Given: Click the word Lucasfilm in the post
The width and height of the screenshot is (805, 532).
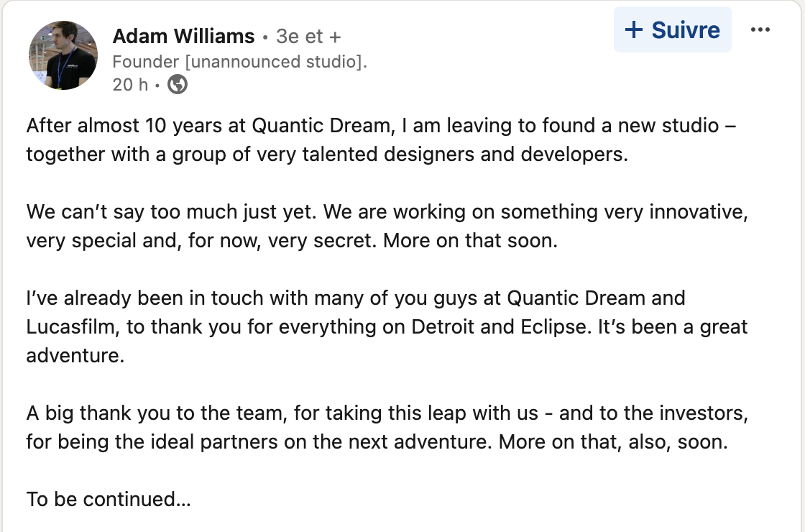Looking at the screenshot, I should pos(66,326).
